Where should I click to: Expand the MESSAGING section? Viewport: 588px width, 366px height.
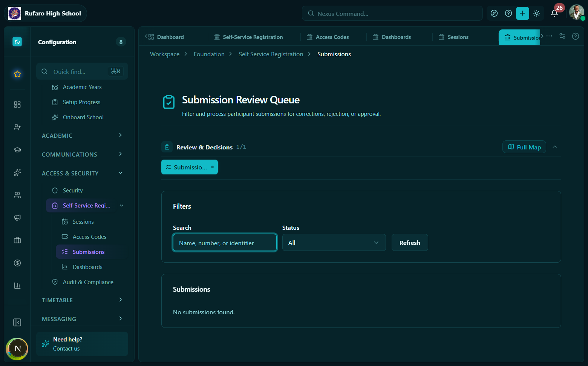(x=82, y=319)
